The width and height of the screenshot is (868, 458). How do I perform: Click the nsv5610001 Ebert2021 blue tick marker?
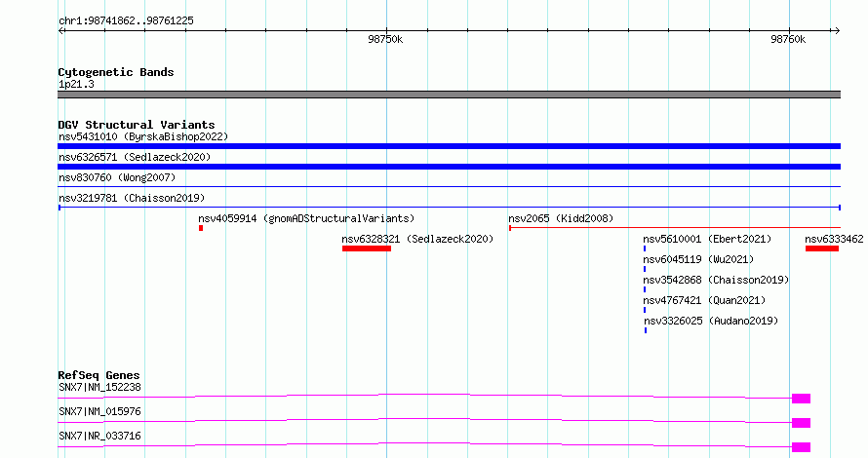pyautogui.click(x=645, y=248)
